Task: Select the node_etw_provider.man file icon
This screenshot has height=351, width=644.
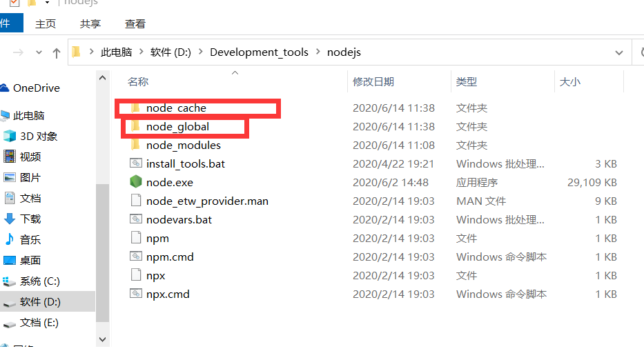Action: pyautogui.click(x=136, y=201)
